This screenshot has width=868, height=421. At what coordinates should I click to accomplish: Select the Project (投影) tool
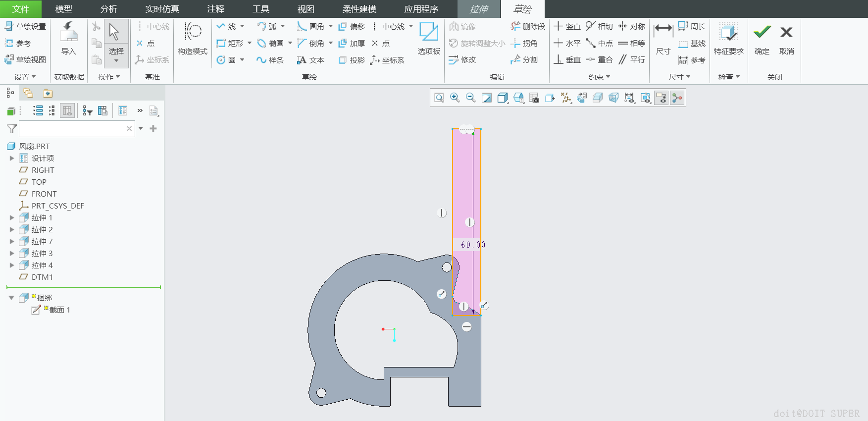click(352, 60)
